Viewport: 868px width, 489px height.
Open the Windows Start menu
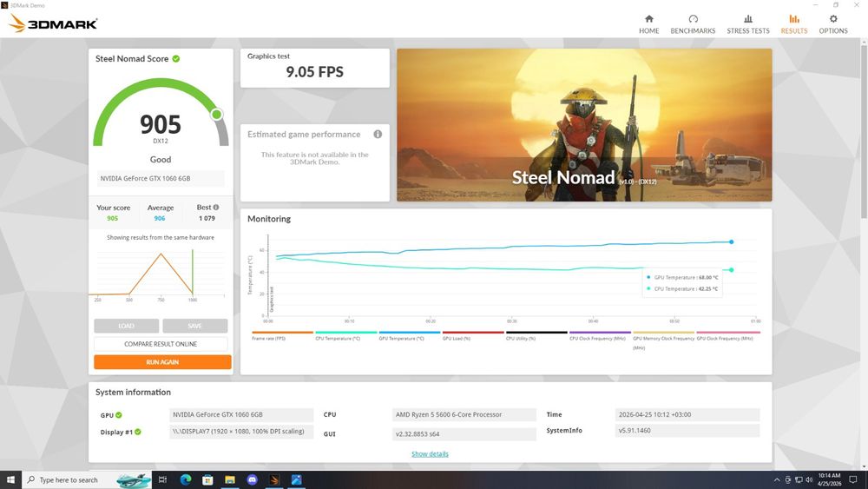(x=10, y=479)
